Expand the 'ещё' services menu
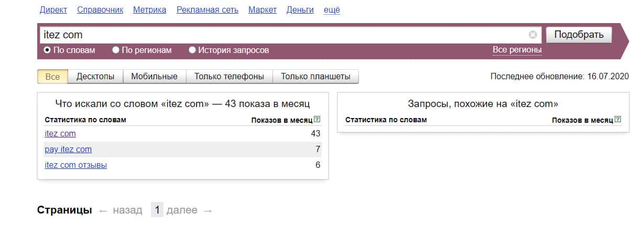 click(332, 10)
